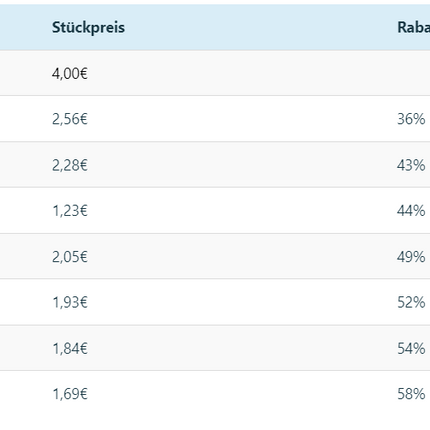Select the 2,05€ unit price cell
This screenshot has width=430, height=430.
point(70,257)
